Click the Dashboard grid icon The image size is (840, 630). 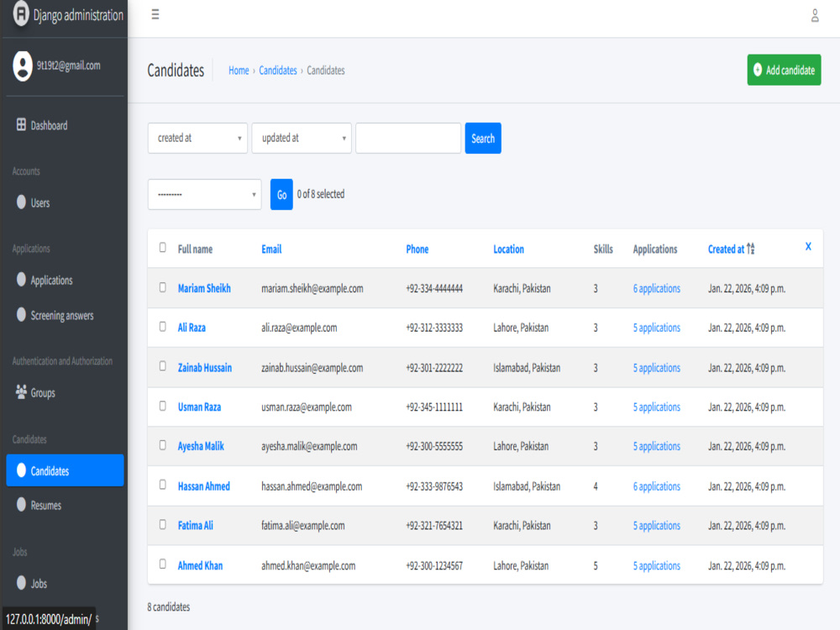(x=21, y=124)
